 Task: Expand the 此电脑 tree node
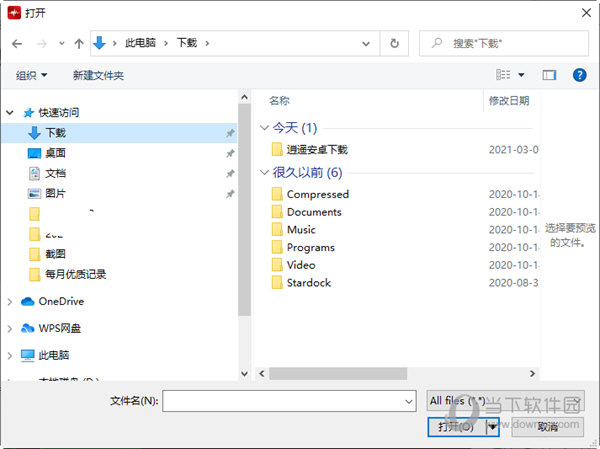point(10,355)
